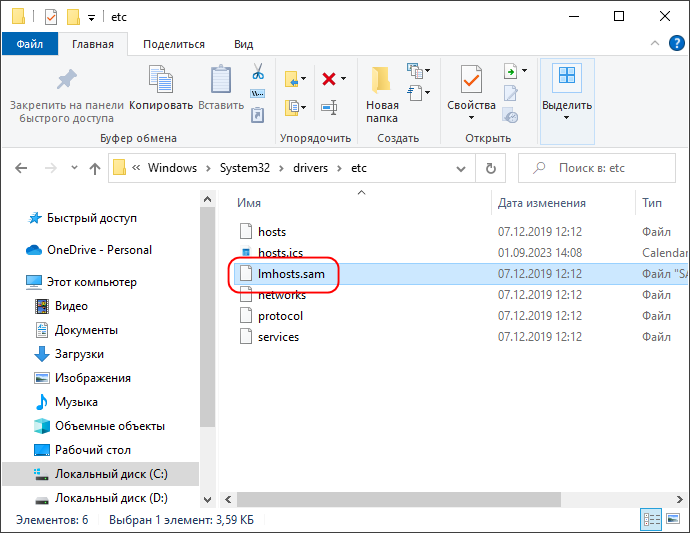Click new folder icon in title bar
Viewport: 690px width, 533px height.
73,17
